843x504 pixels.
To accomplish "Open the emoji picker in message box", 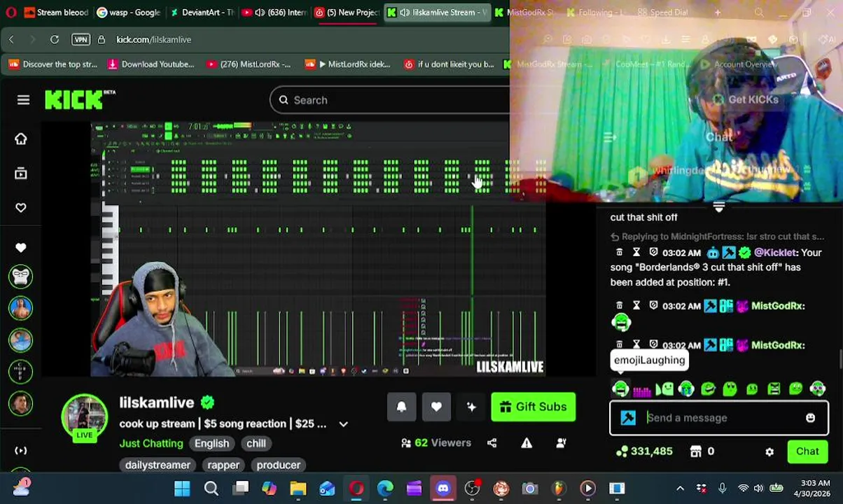I will pos(810,418).
